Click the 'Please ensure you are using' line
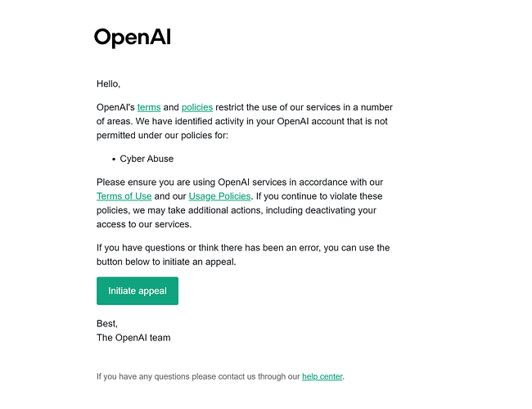Image resolution: width=532 pixels, height=409 pixels. coord(240,182)
